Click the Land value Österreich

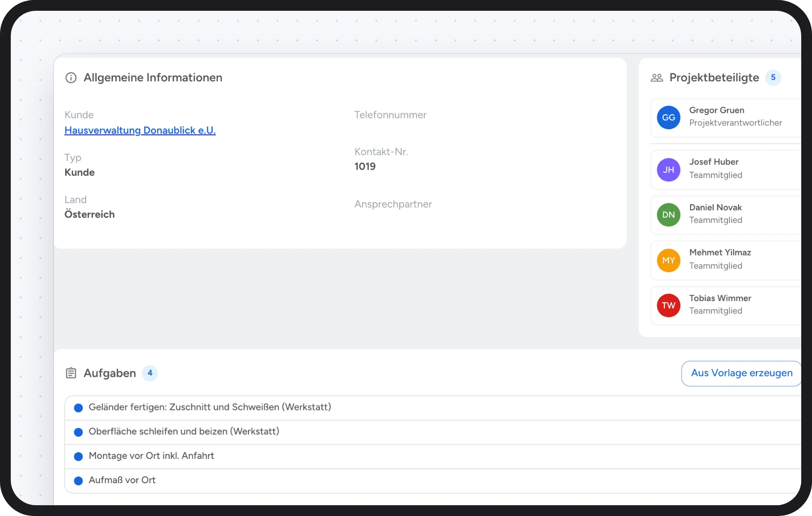(x=89, y=214)
